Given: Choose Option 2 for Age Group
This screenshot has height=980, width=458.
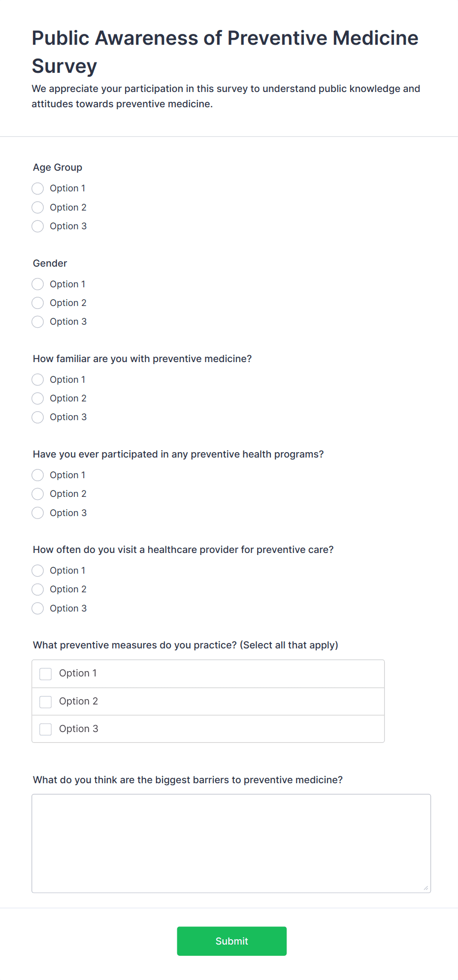Looking at the screenshot, I should click(x=38, y=208).
